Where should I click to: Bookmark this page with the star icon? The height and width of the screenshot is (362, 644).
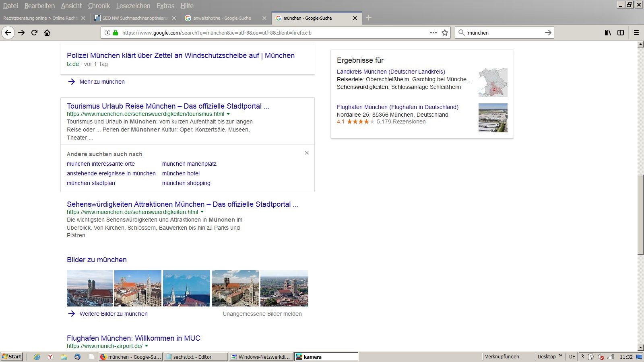[x=445, y=33]
